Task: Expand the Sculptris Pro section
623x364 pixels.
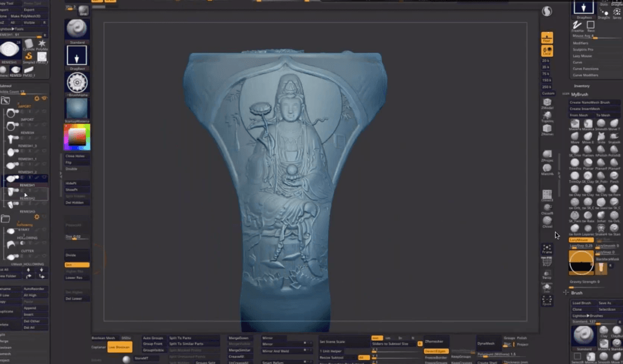Action: (x=583, y=49)
